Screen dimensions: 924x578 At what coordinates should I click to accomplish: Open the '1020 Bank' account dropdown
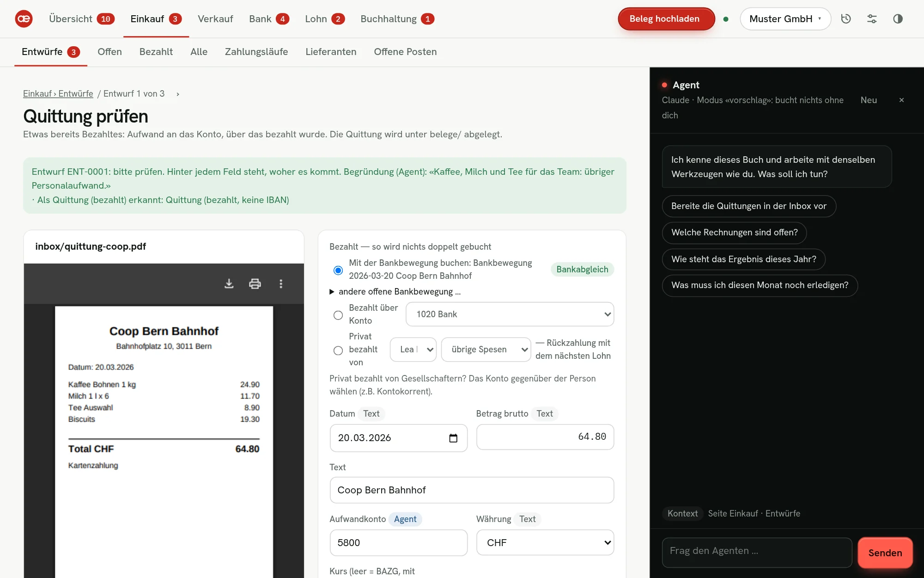[510, 314]
